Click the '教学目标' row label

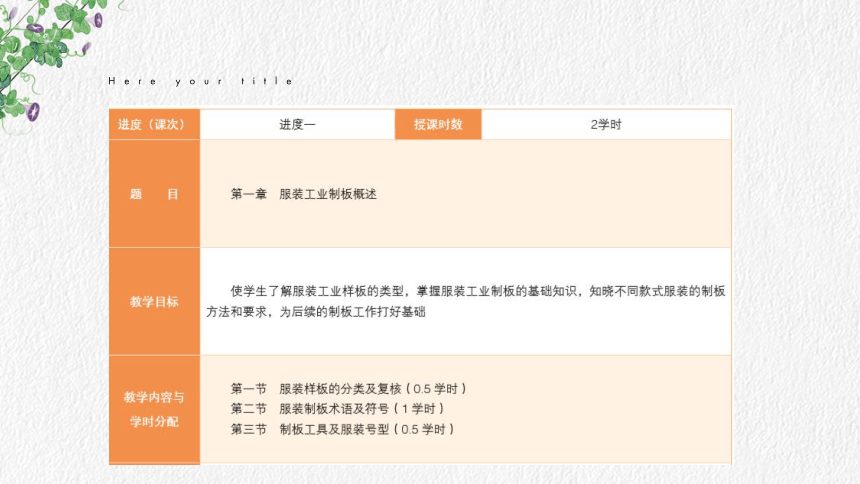154,301
